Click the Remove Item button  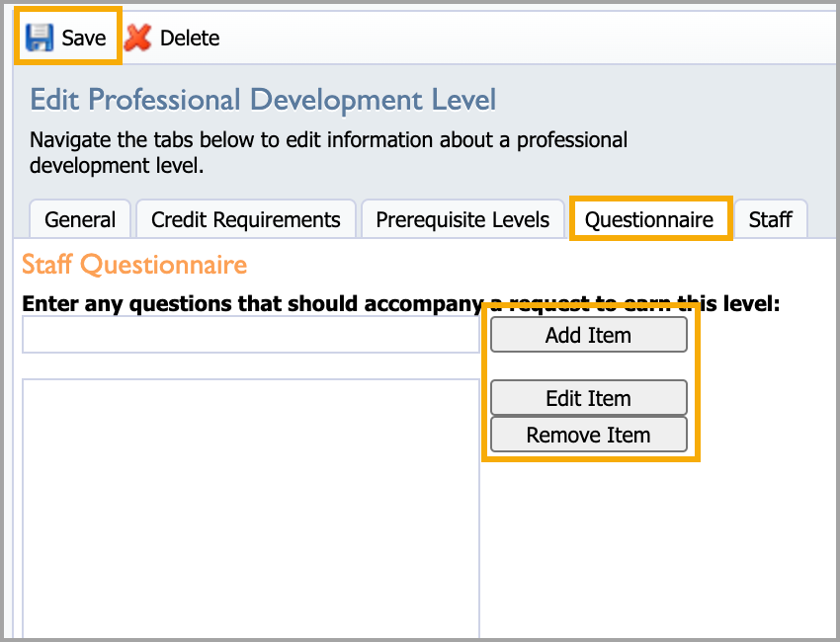pos(589,435)
